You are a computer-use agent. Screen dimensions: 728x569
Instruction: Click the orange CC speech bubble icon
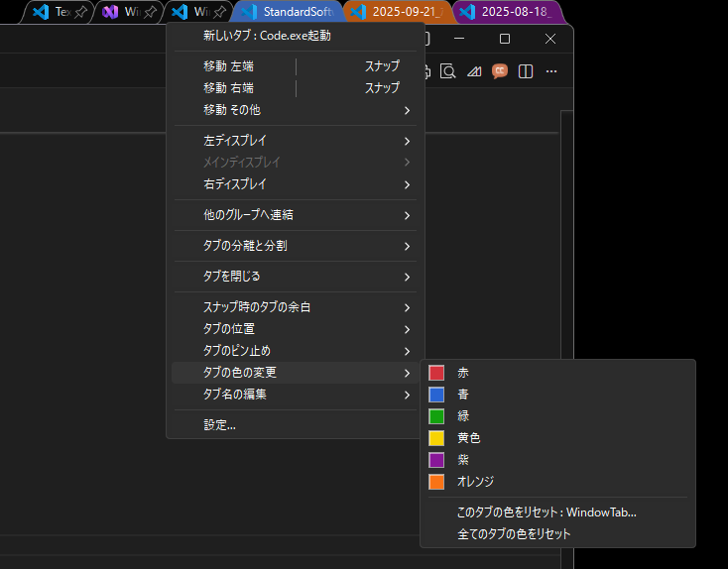tap(500, 70)
